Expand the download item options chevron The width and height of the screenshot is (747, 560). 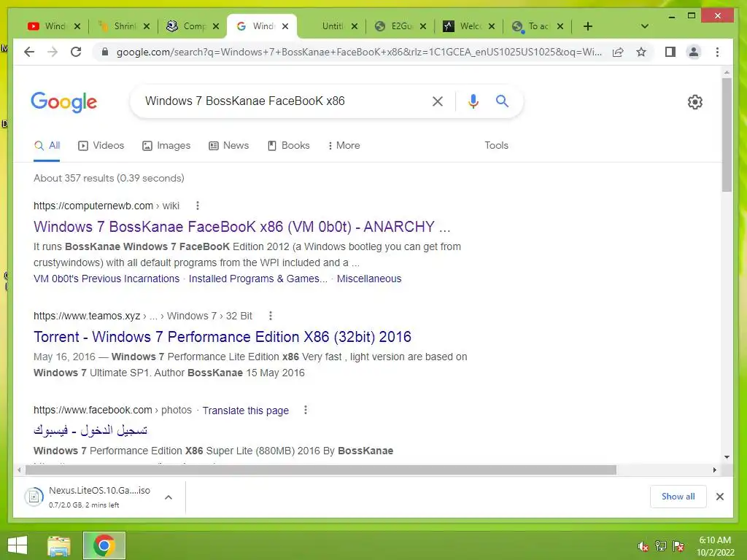tap(169, 497)
